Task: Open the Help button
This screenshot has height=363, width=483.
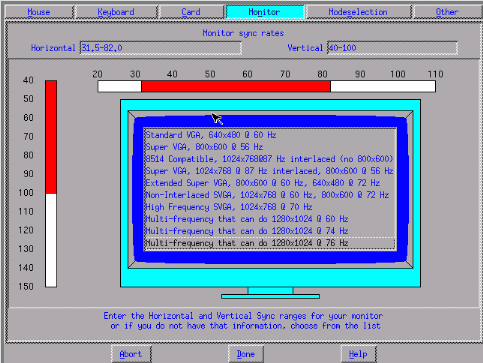Action: coord(358,354)
